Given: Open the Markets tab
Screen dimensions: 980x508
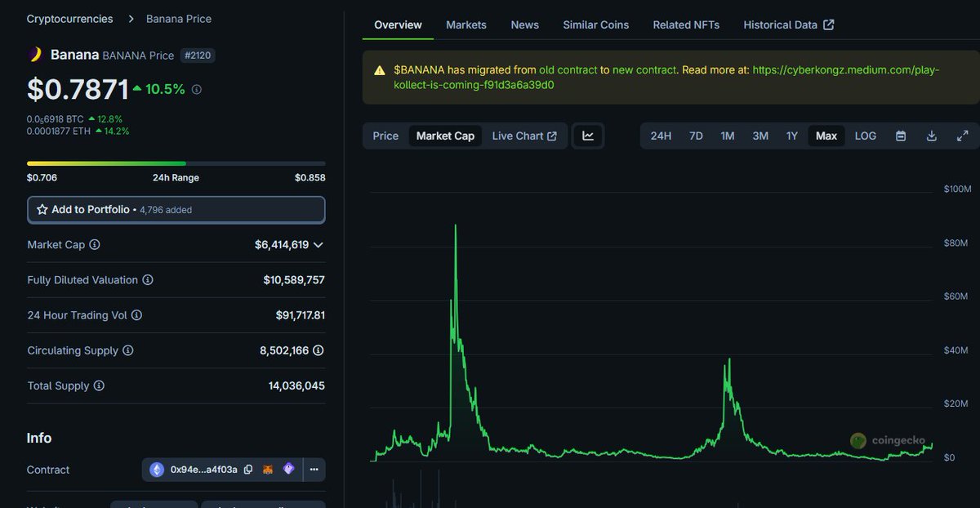Looking at the screenshot, I should click(x=466, y=25).
